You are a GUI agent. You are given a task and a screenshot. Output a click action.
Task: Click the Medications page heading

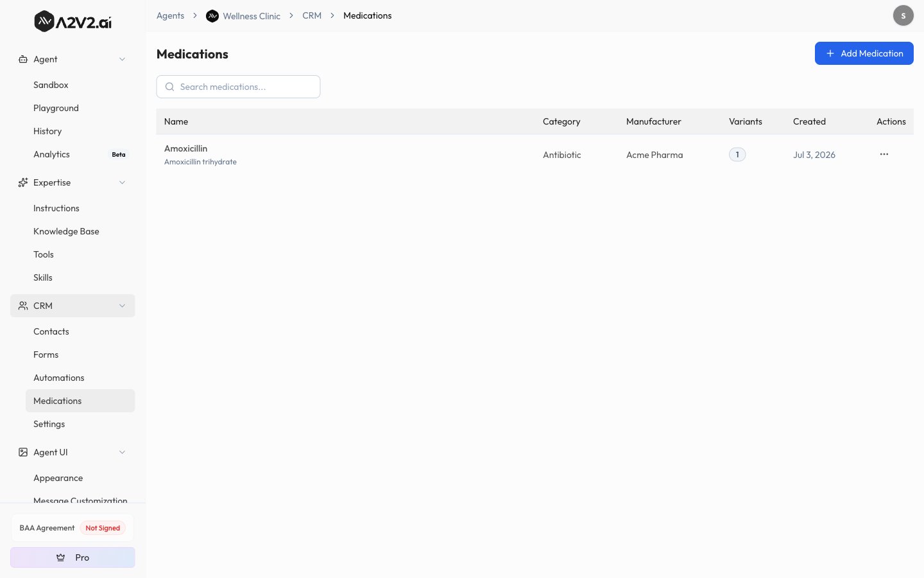click(193, 54)
